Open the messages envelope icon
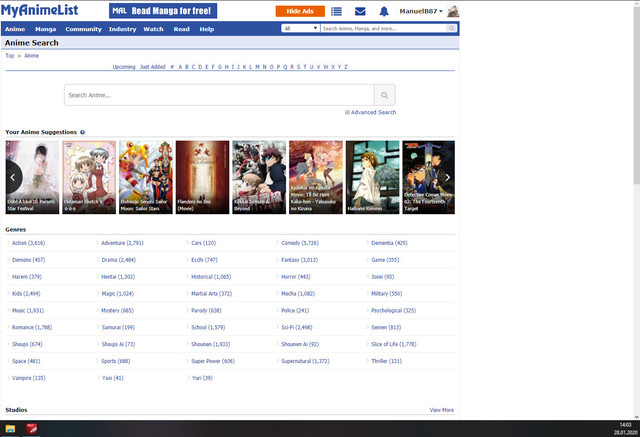 [x=360, y=11]
